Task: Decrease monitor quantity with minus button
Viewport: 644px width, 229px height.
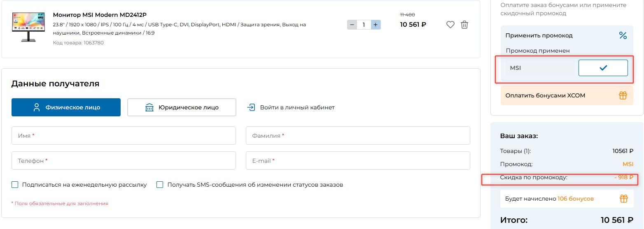Action: point(352,25)
